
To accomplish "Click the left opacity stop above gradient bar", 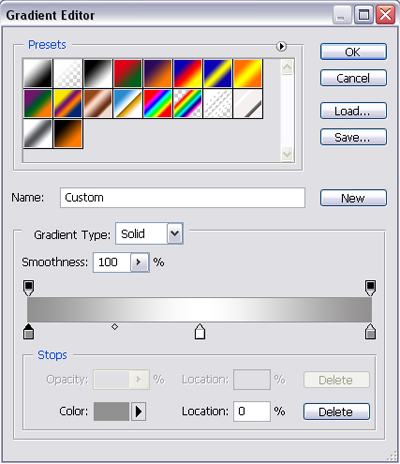I will pyautogui.click(x=29, y=288).
